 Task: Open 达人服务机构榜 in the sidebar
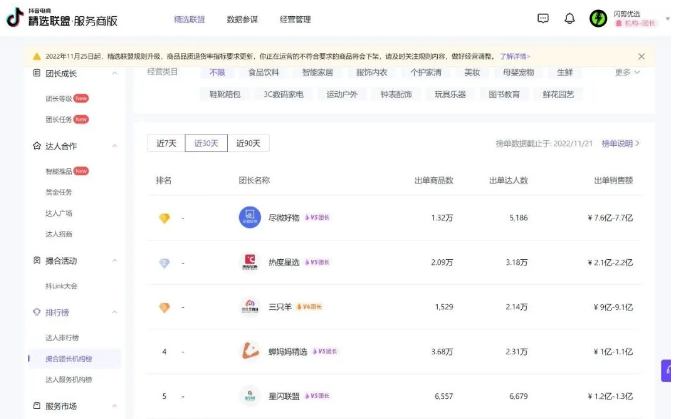[x=69, y=380]
